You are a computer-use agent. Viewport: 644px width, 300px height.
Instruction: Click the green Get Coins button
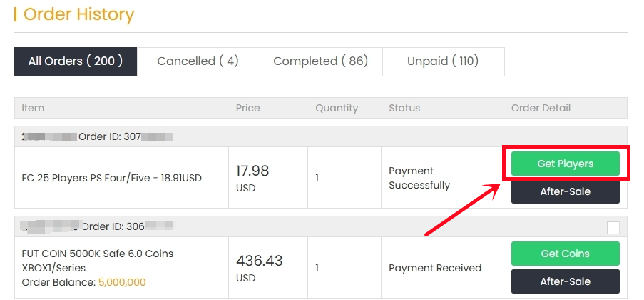(x=565, y=254)
